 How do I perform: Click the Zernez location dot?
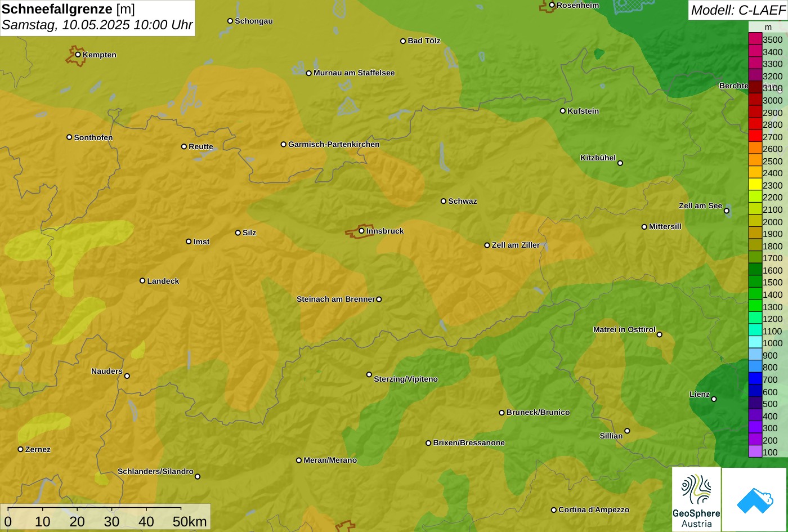(x=20, y=449)
